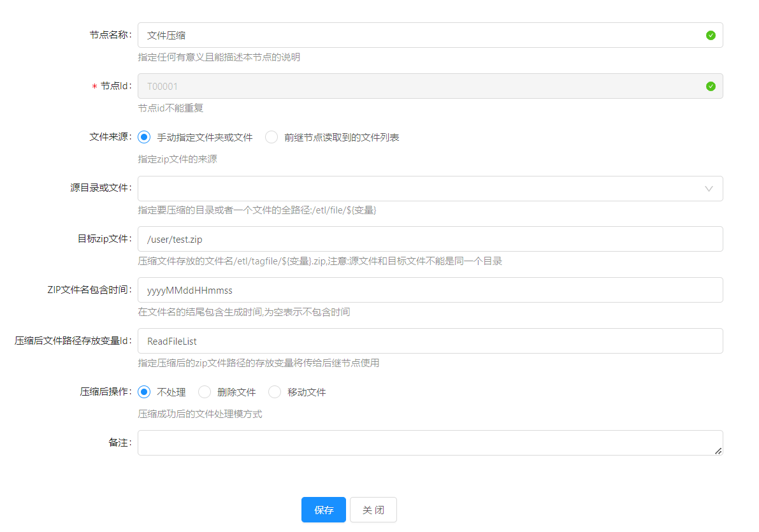Open the 源目录或文件 dropdown list

coord(421,189)
